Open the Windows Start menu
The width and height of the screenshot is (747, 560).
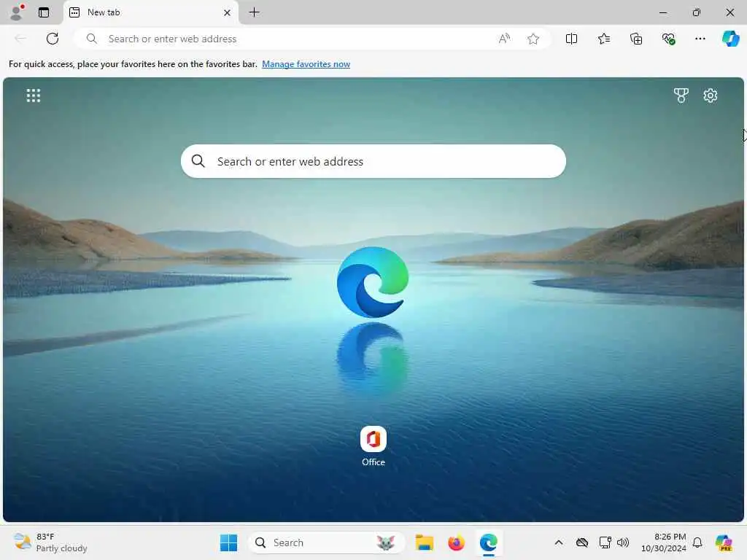pyautogui.click(x=228, y=542)
